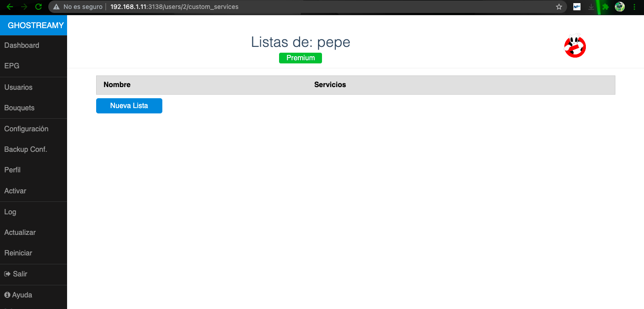The image size is (644, 309).
Task: Go to Usuarios in the sidebar
Action: coord(18,88)
